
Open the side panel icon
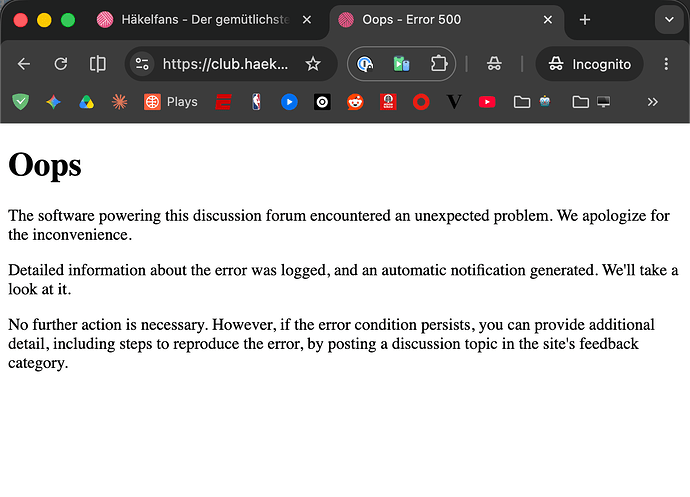pos(98,64)
